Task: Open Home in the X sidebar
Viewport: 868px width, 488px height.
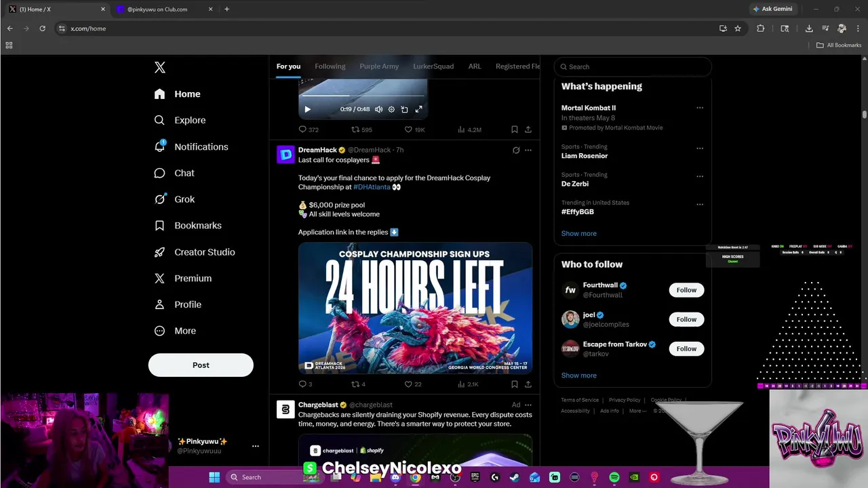Action: (177, 94)
